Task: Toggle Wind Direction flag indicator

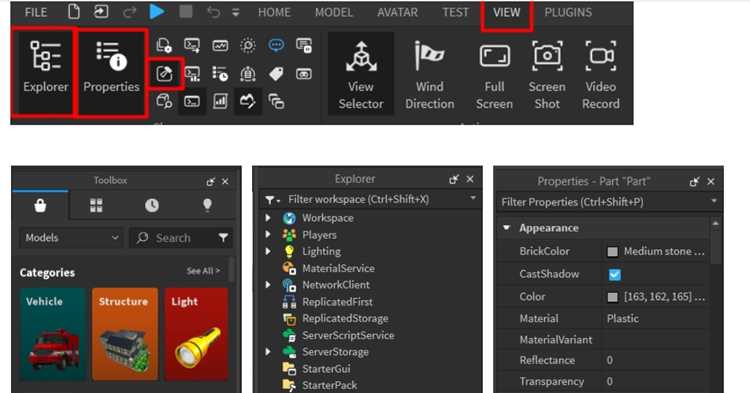Action: pos(430,74)
